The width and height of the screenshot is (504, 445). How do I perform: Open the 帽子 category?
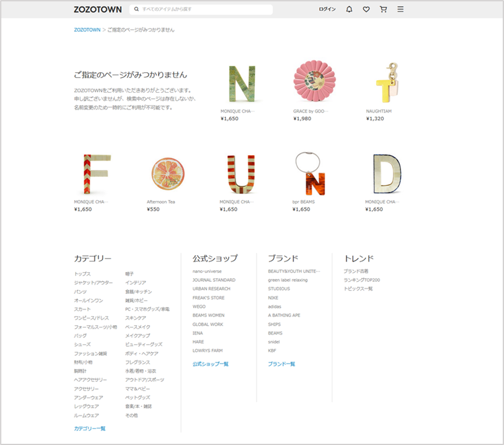pos(129,274)
